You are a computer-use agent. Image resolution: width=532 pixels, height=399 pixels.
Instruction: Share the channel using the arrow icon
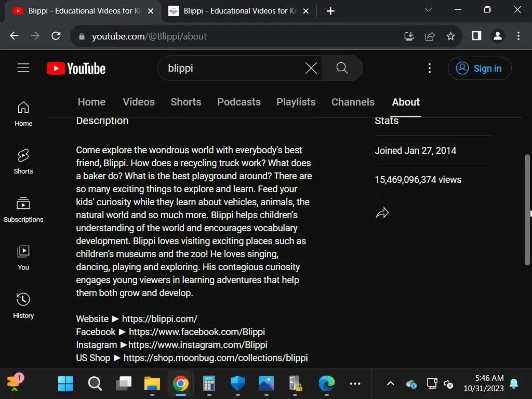click(382, 212)
